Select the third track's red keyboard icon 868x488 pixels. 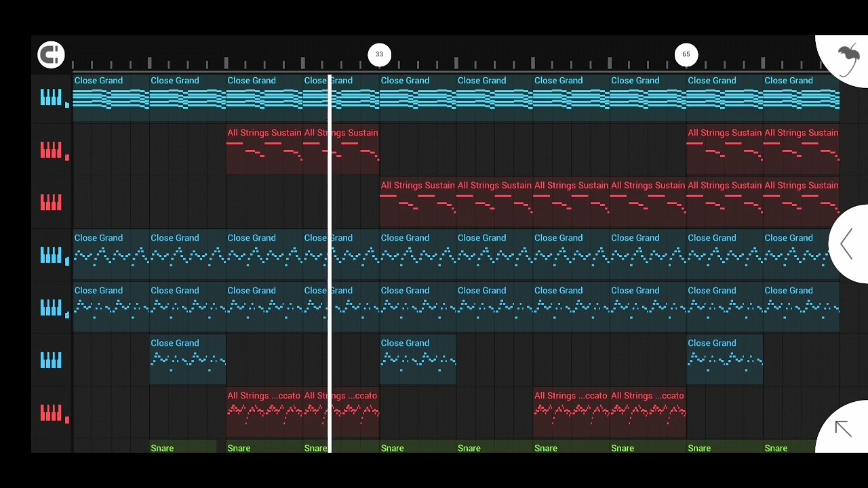pyautogui.click(x=51, y=202)
